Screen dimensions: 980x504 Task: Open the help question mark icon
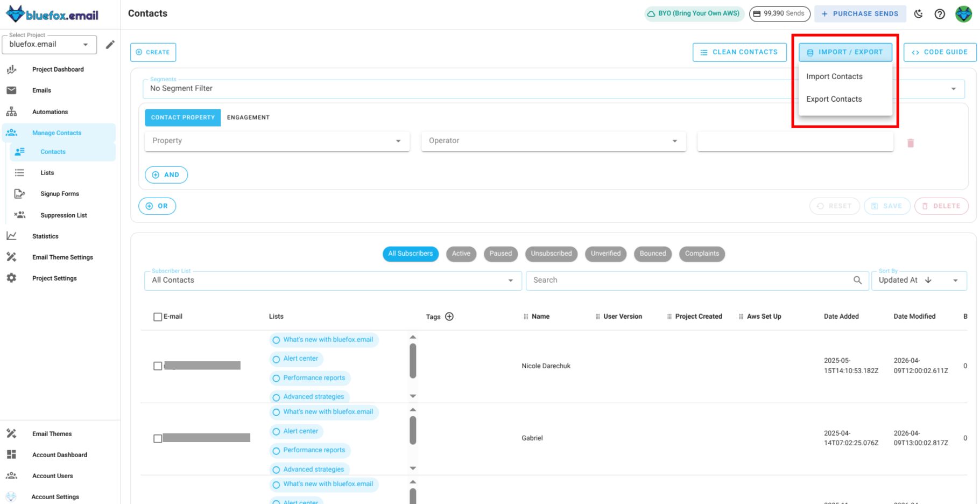coord(940,13)
